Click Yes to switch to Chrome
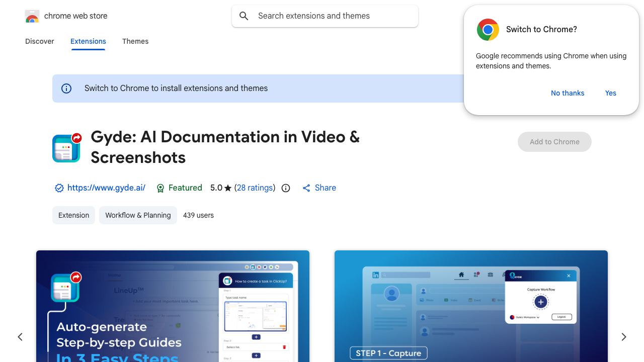Screen dimensions: 644x362 [611, 93]
